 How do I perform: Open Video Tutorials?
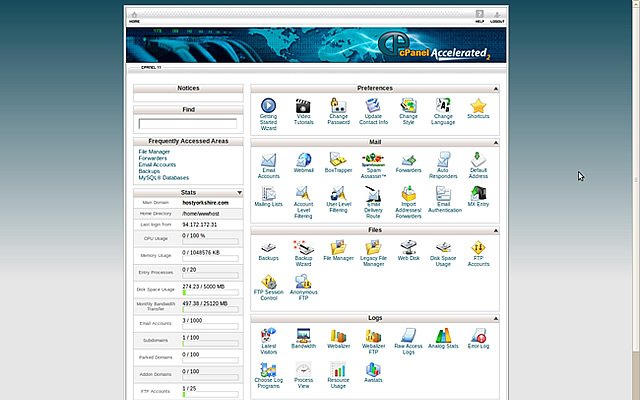pos(303,111)
